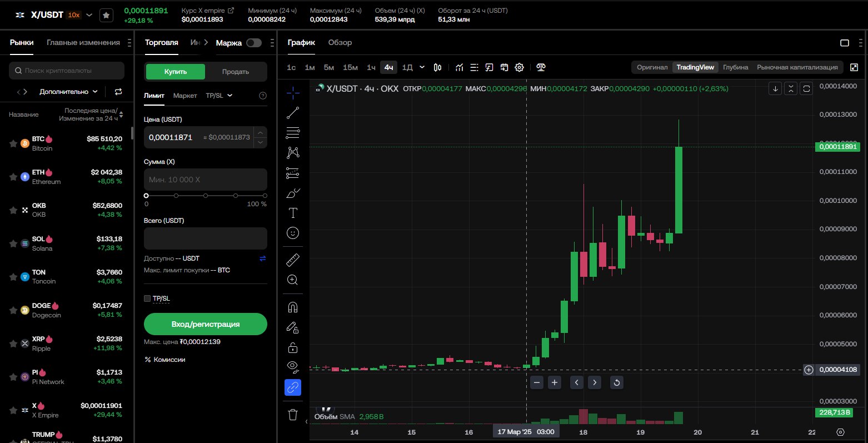Image resolution: width=868 pixels, height=443 pixels.
Task: Select the brush drawing tool
Action: click(293, 193)
